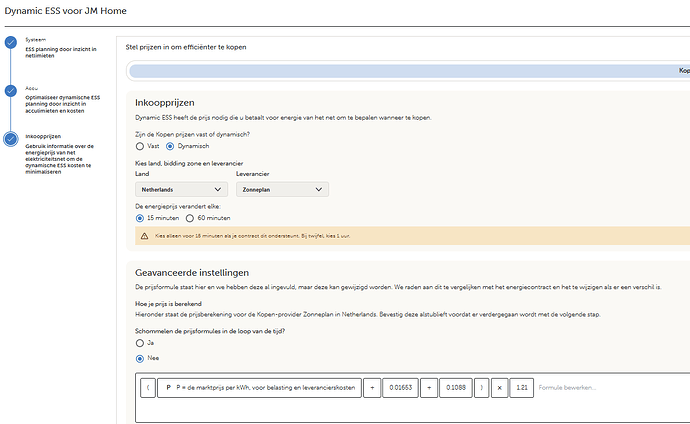Click the Dynamic ESS voor JM Home title
Image resolution: width=690 pixels, height=424 pixels.
(x=66, y=11)
